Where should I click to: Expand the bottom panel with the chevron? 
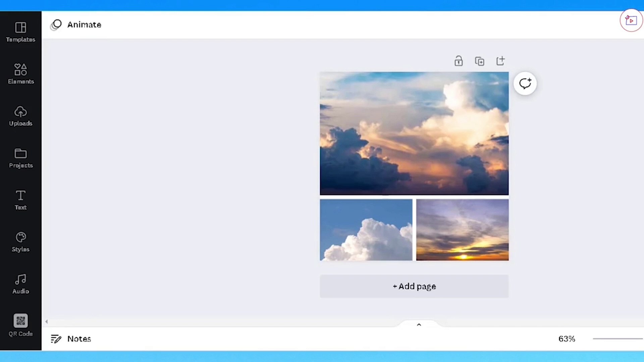coord(419,324)
